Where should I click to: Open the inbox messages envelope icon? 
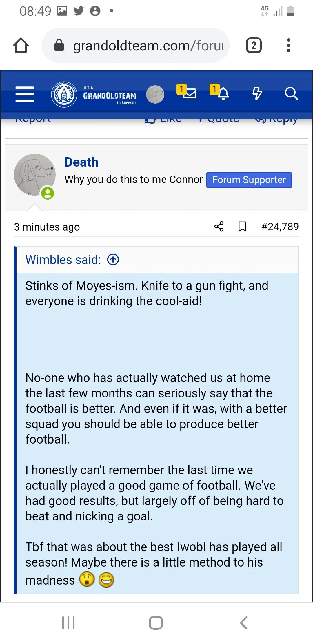pyautogui.click(x=190, y=93)
